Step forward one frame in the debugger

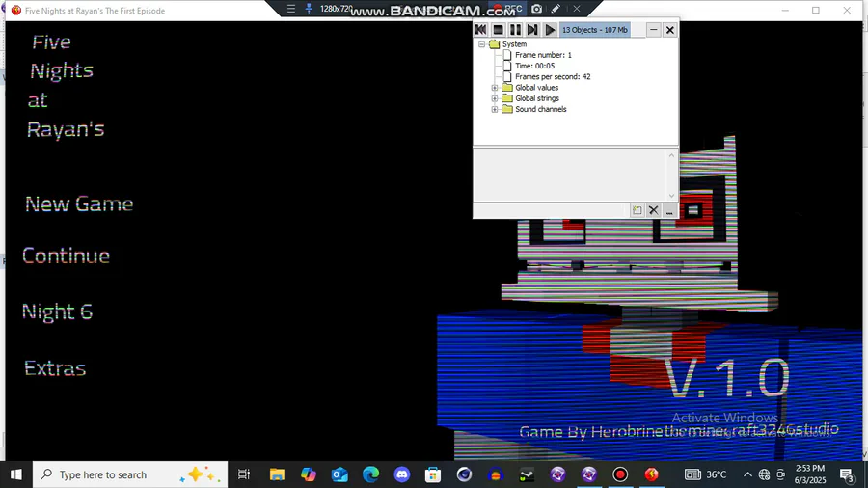(x=532, y=30)
